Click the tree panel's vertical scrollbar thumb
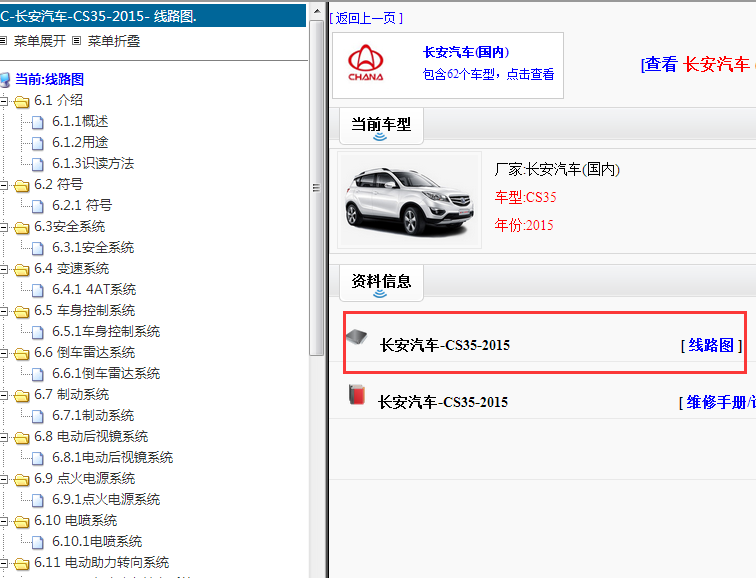This screenshot has width=756, height=578. (316, 188)
